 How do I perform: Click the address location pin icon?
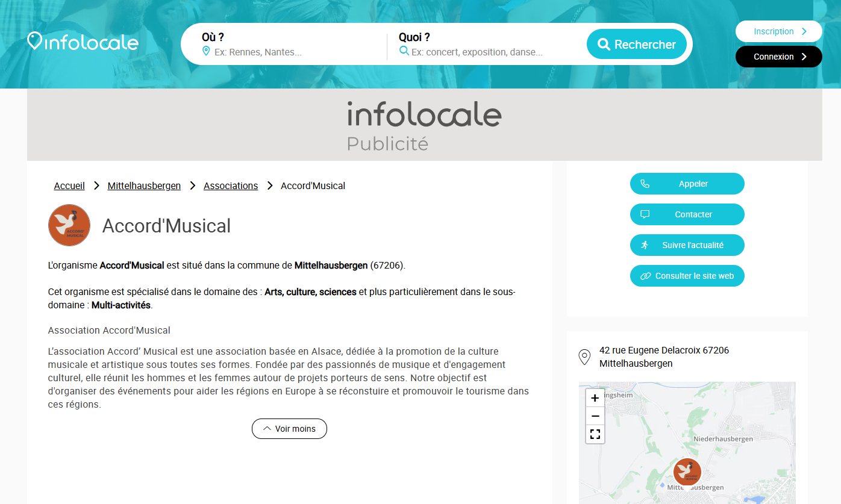(x=584, y=357)
